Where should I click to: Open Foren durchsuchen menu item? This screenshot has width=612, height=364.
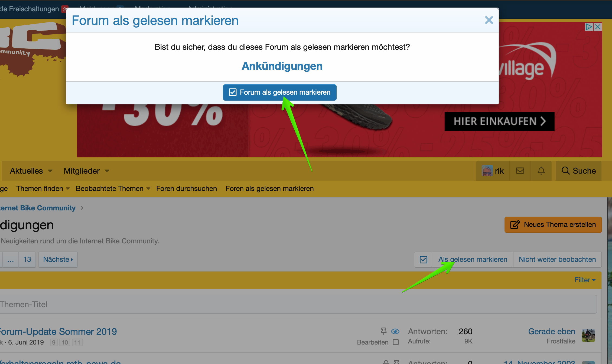pos(186,189)
